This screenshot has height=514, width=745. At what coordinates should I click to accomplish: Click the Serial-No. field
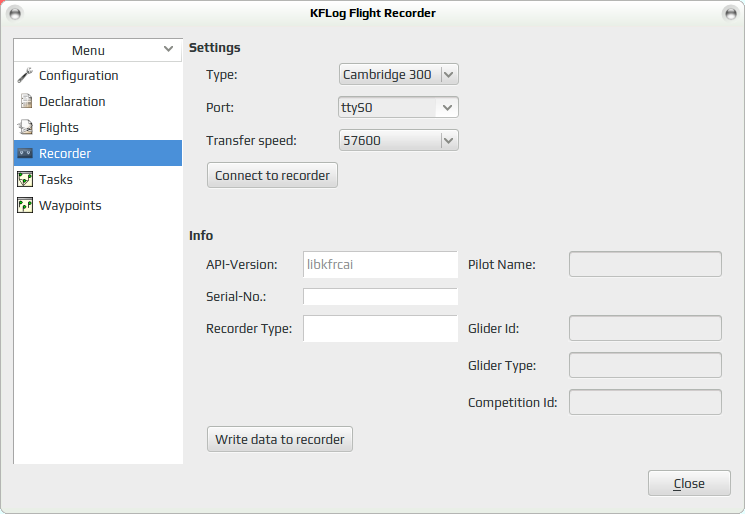point(381,296)
